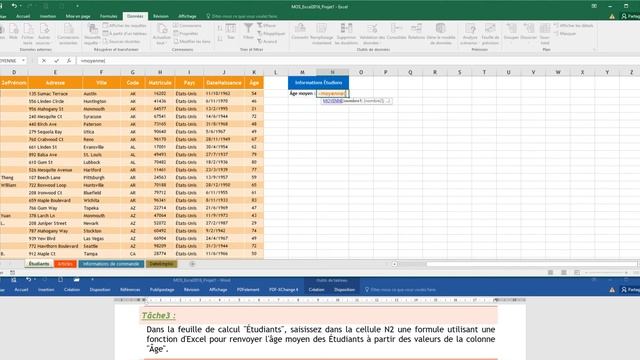Click the Nouvelle requête icon
640x360 pixels.
pyautogui.click(x=92, y=29)
